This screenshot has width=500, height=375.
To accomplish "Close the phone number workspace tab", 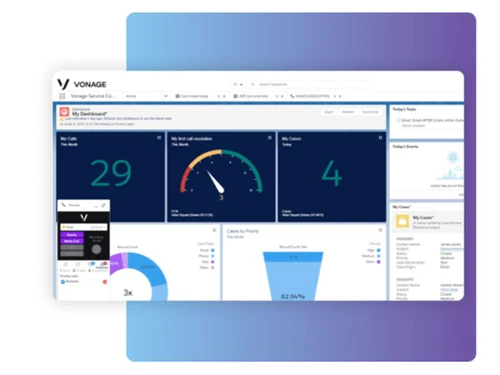I will pos(340,96).
